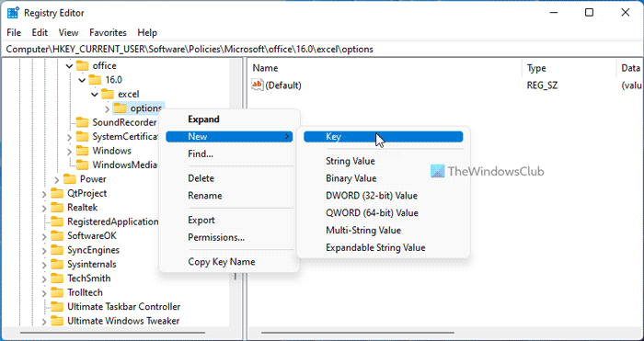Click the SoundRecorder folder icon

(83, 122)
